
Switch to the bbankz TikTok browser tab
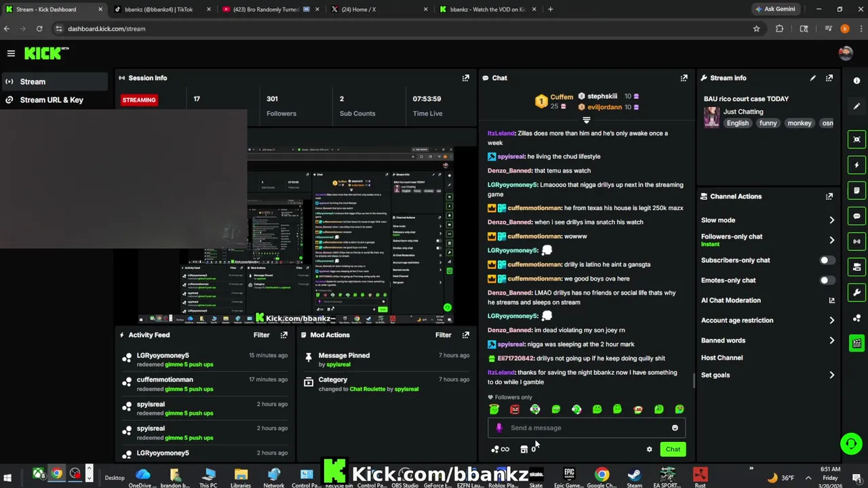(x=163, y=9)
